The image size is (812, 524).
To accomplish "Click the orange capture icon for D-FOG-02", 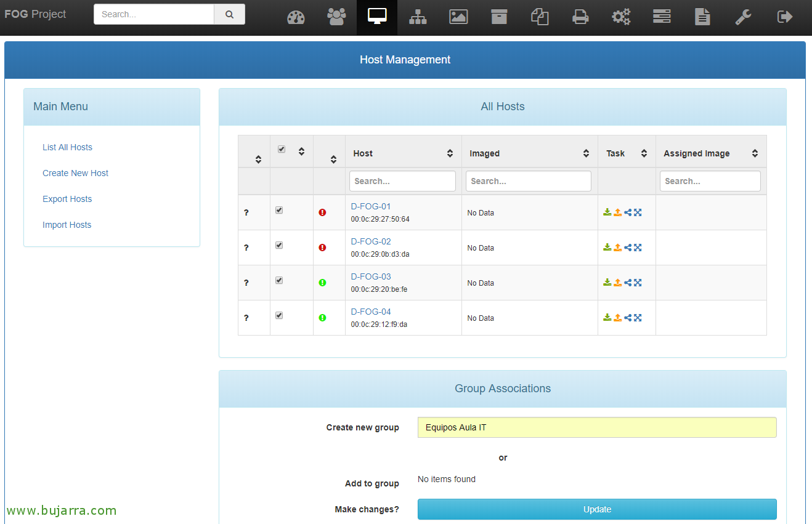I will pos(617,248).
